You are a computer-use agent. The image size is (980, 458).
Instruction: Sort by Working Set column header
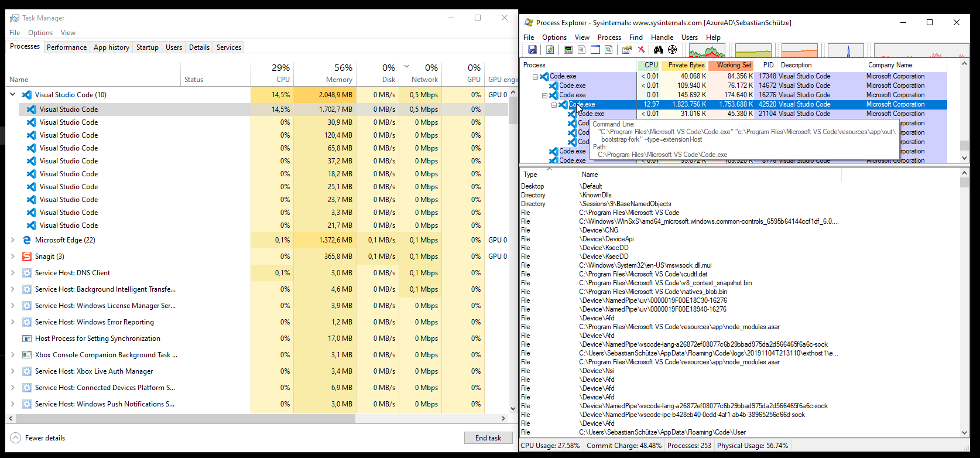[x=732, y=65]
